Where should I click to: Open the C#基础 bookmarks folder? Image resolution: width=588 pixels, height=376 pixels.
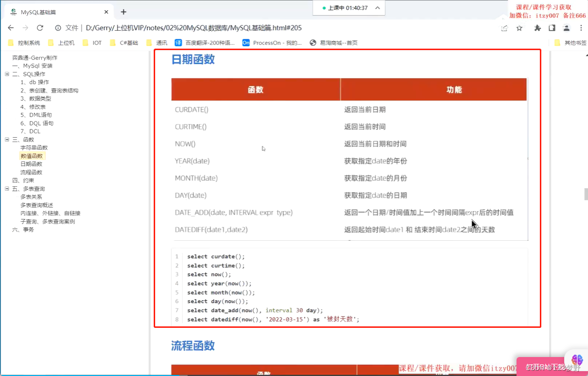(x=125, y=43)
